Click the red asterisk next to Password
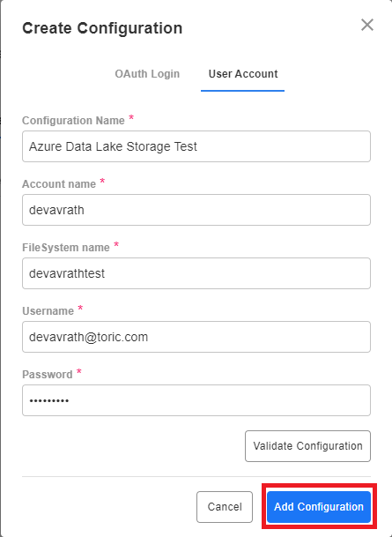Image resolution: width=392 pixels, height=537 pixels. [78, 371]
